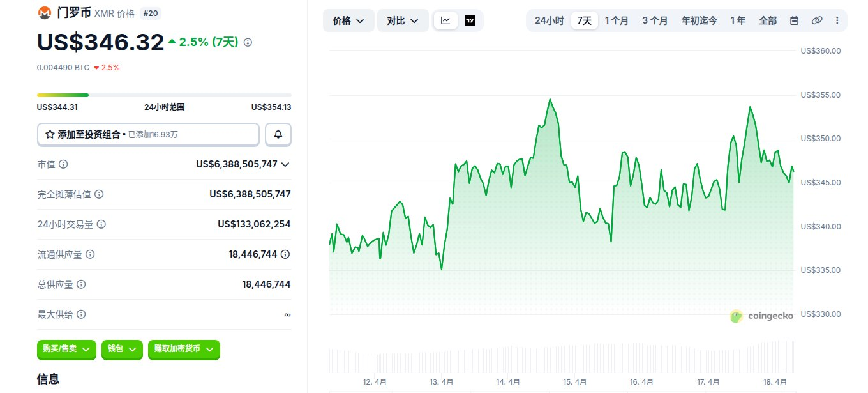This screenshot has height=393, width=868.
Task: Click the US$330.00 axis label
Action: 821,314
